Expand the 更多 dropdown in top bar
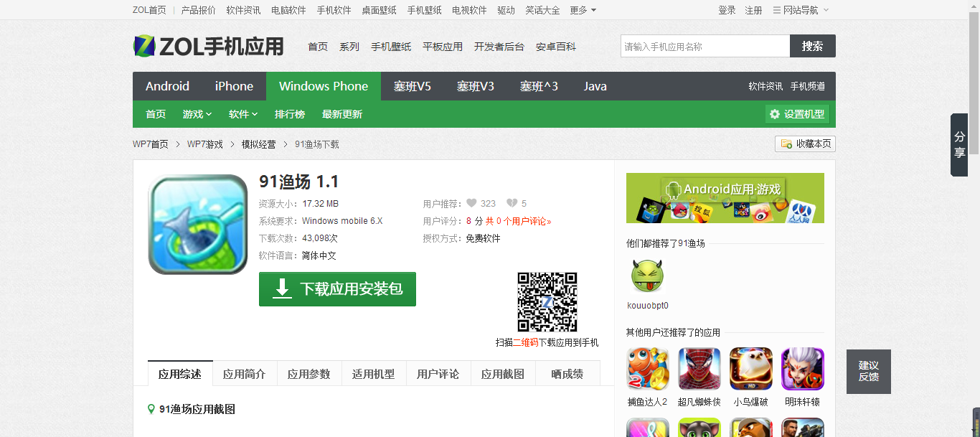The width and height of the screenshot is (980, 437). click(583, 10)
